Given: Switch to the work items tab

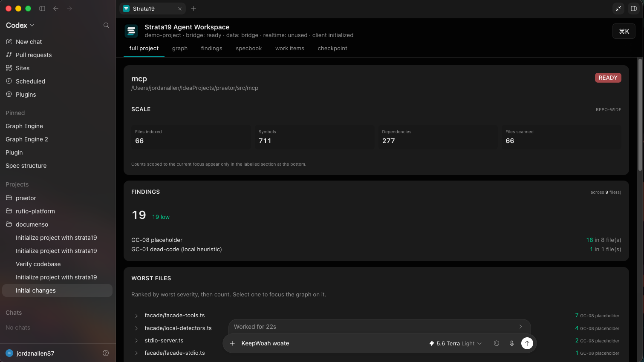Looking at the screenshot, I should tap(290, 49).
